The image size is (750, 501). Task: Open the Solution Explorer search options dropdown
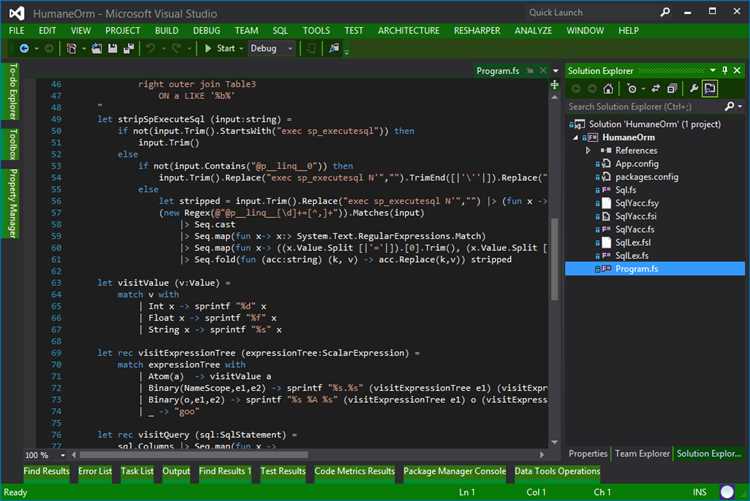point(740,106)
